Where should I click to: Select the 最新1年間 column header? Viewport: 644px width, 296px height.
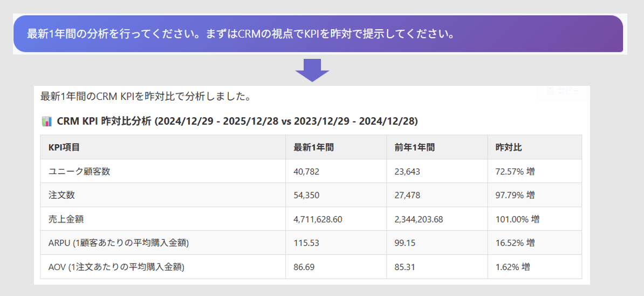pos(313,147)
